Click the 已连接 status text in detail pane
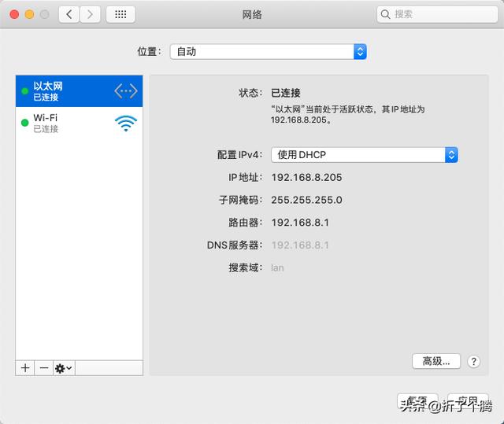This screenshot has height=424, width=504. (x=286, y=93)
